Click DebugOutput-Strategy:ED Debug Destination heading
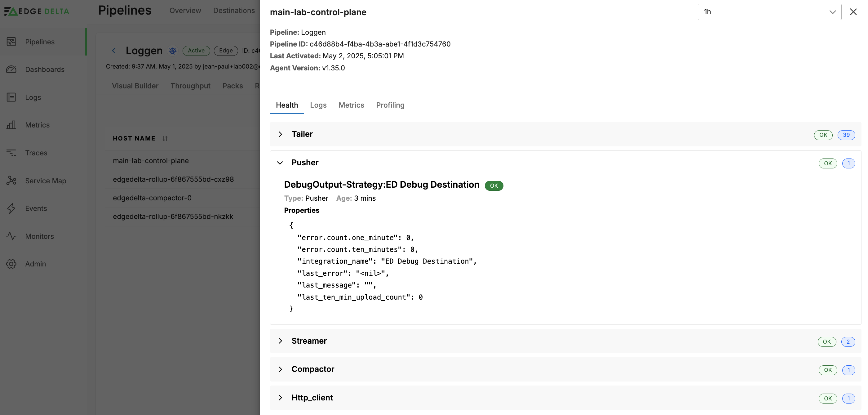 pos(381,185)
